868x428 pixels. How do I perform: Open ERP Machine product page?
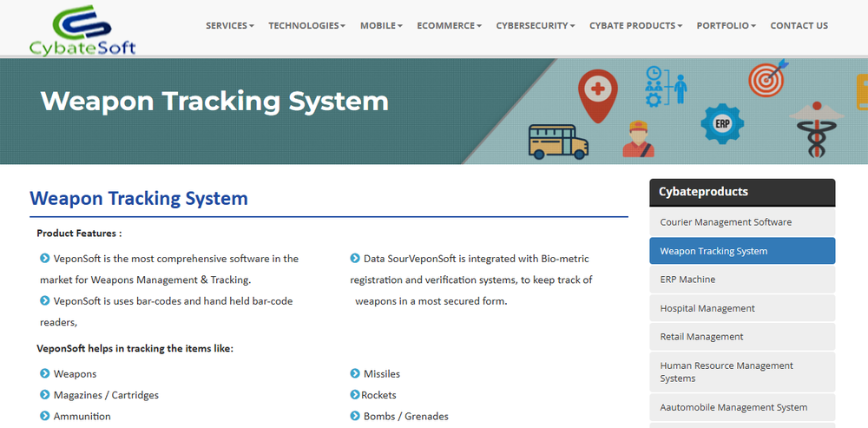point(742,280)
